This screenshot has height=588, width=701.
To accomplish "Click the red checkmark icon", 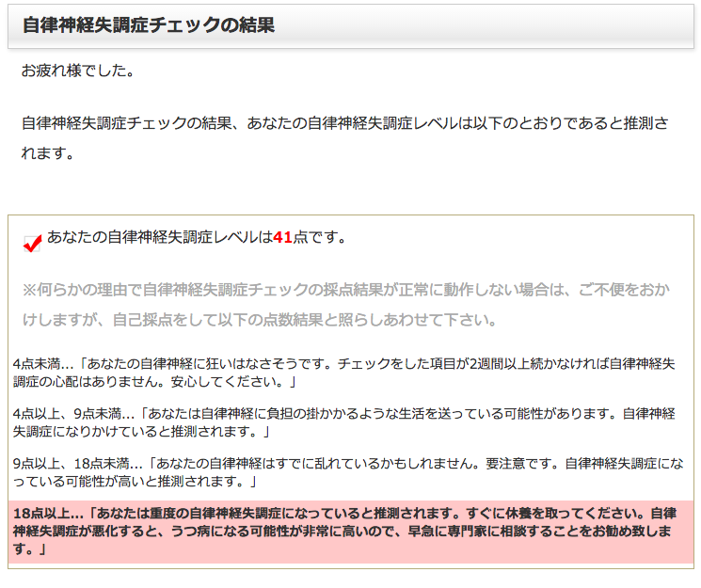I will 32,244.
